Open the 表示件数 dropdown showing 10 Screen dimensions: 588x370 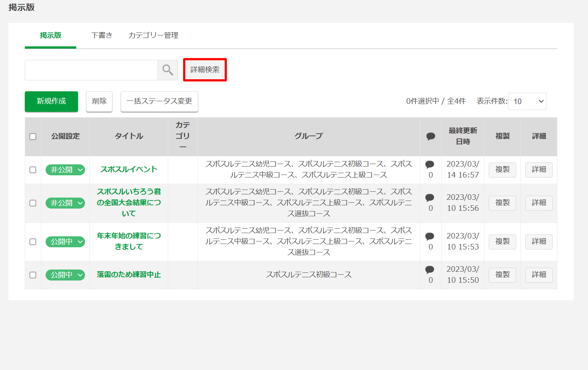point(527,101)
